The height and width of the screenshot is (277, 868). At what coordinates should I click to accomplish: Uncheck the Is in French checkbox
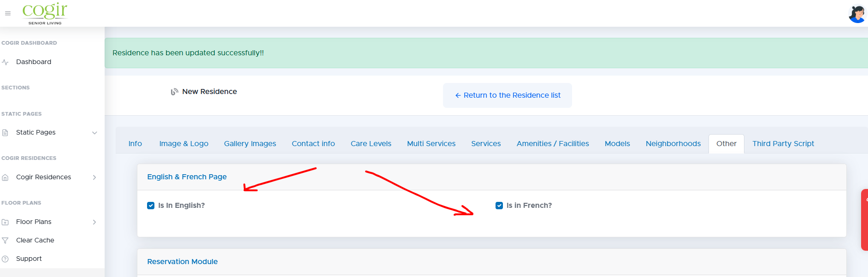click(499, 206)
